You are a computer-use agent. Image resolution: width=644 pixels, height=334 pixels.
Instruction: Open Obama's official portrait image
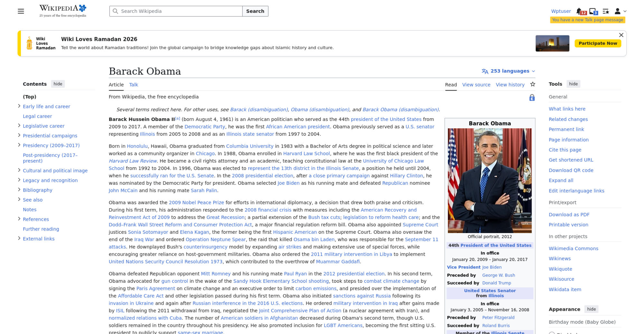click(489, 181)
